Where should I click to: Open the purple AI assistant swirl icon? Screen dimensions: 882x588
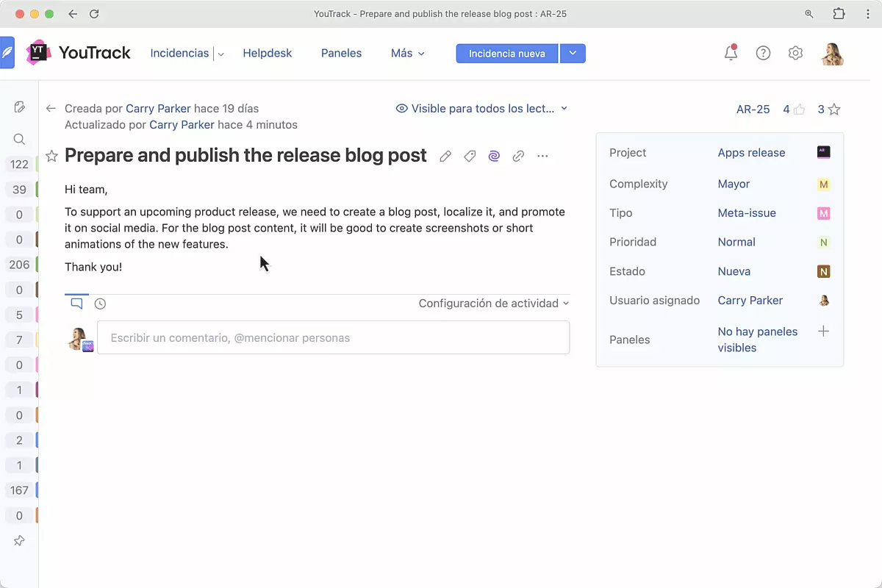[494, 156]
